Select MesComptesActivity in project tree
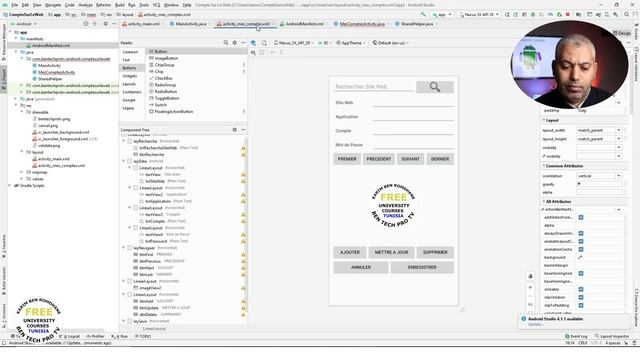 [56, 72]
